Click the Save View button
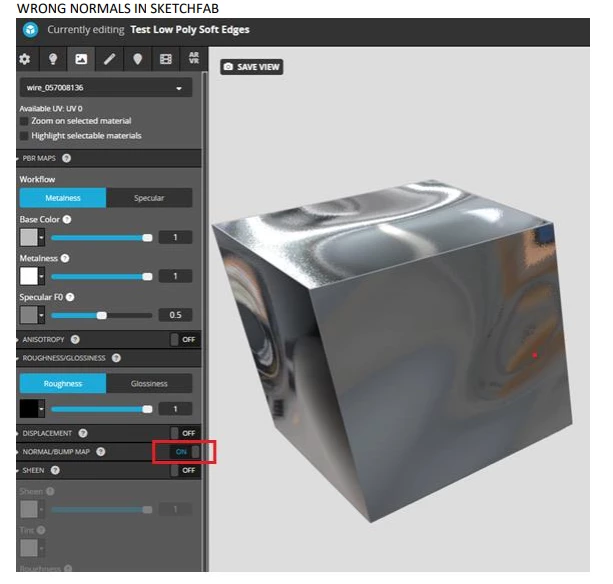The height and width of the screenshot is (584, 613). (252, 67)
